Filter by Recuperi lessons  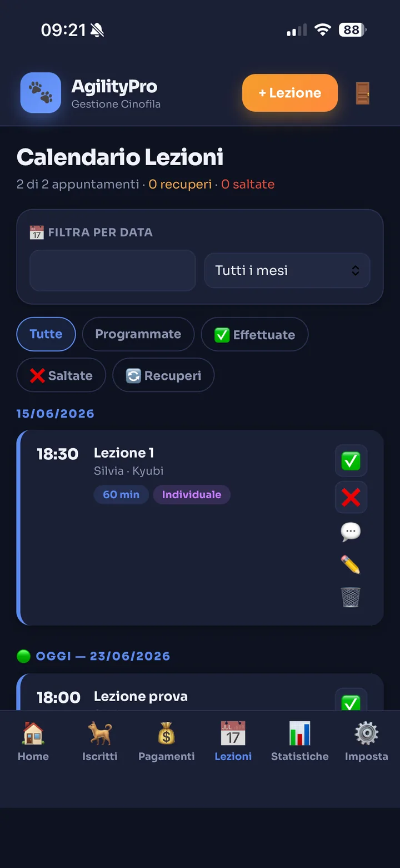(163, 375)
